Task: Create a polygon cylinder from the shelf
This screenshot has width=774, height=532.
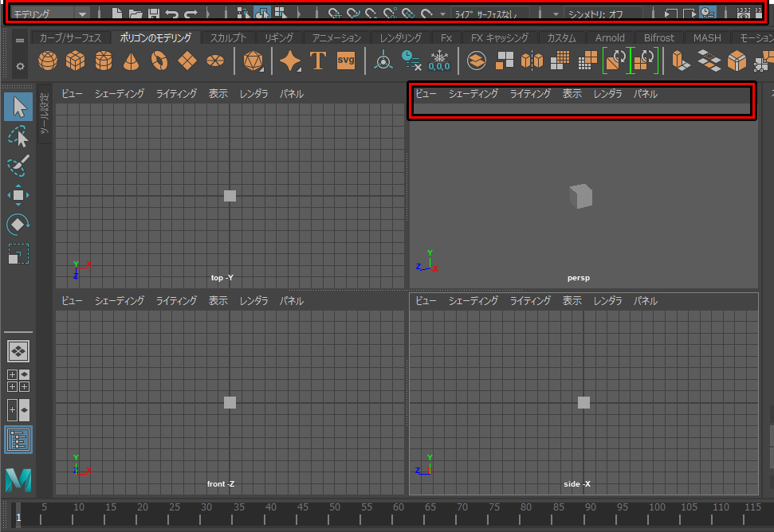Action: click(x=104, y=61)
